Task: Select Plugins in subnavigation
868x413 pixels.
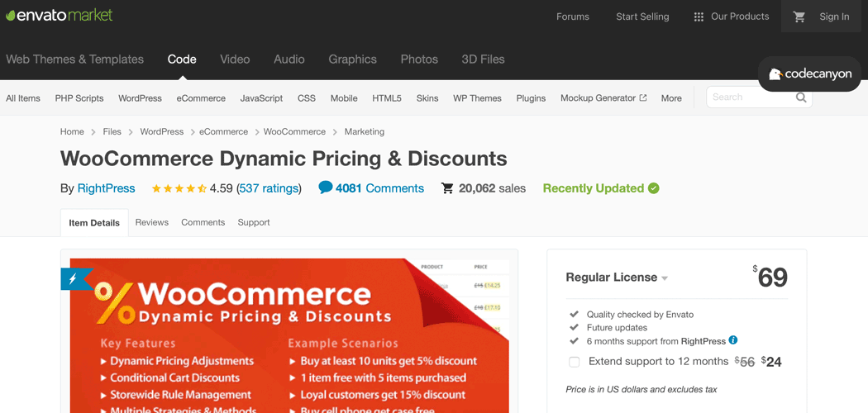Action: 531,98
